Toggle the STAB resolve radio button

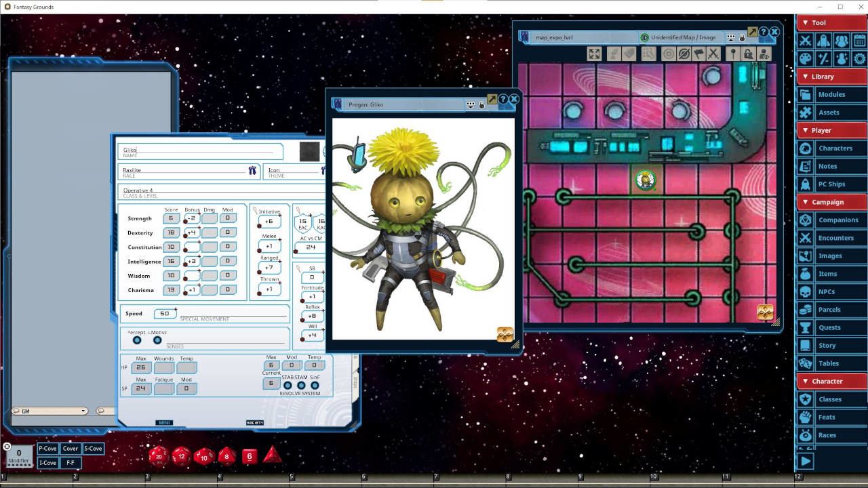(x=288, y=386)
